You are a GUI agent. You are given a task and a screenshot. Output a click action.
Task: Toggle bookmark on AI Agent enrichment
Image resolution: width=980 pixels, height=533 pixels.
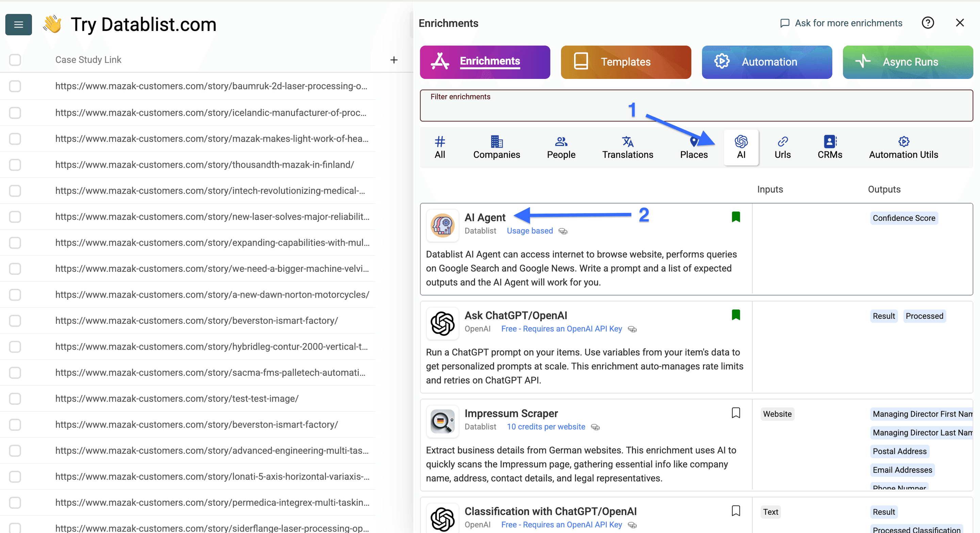736,217
